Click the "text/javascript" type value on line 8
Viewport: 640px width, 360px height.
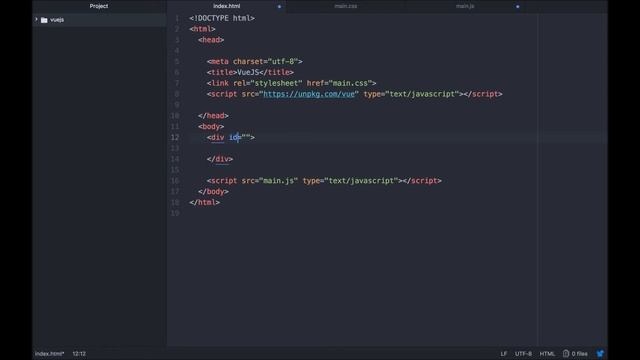[422, 94]
